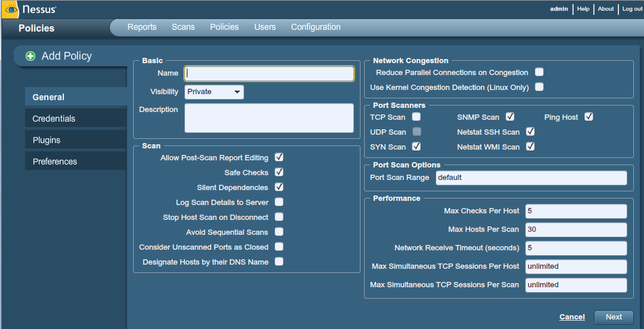Screen dimensions: 644x329
Task: Open the Users menu
Action: [265, 27]
